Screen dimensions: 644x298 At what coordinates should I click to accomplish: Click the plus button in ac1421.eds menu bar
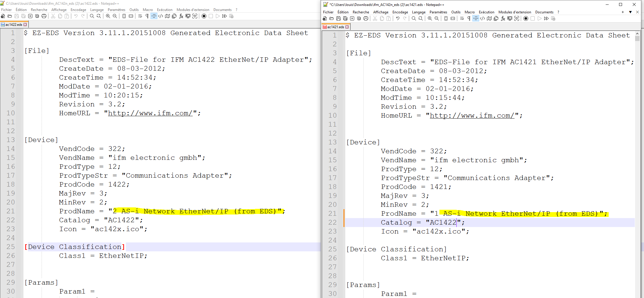click(x=623, y=12)
